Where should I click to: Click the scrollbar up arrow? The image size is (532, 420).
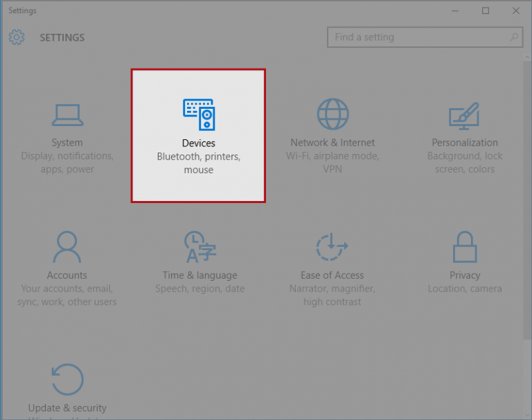click(527, 58)
